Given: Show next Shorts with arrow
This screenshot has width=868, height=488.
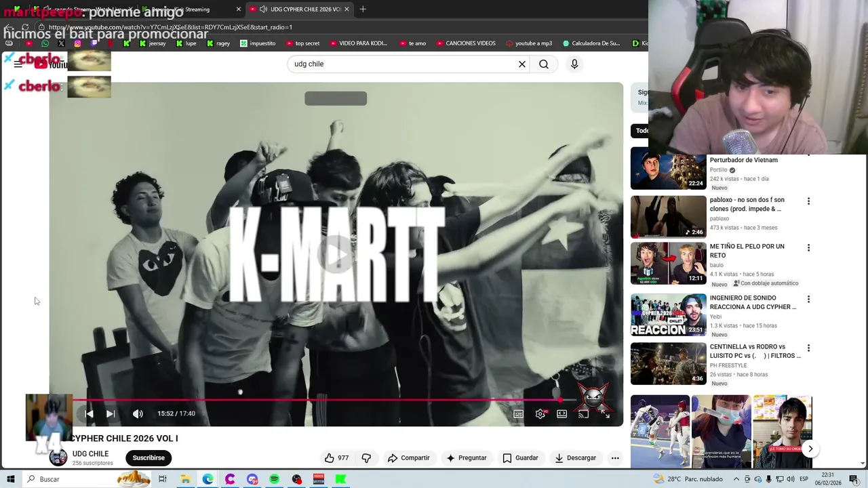Looking at the screenshot, I should point(810,449).
